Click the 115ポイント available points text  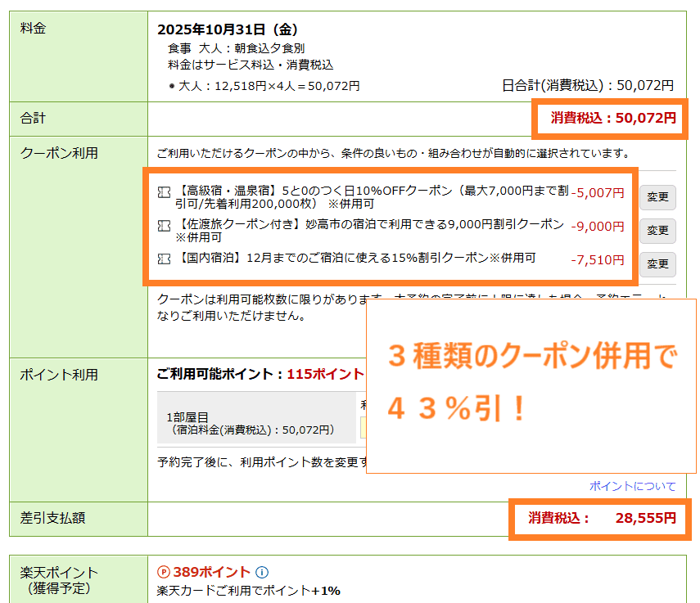click(325, 374)
